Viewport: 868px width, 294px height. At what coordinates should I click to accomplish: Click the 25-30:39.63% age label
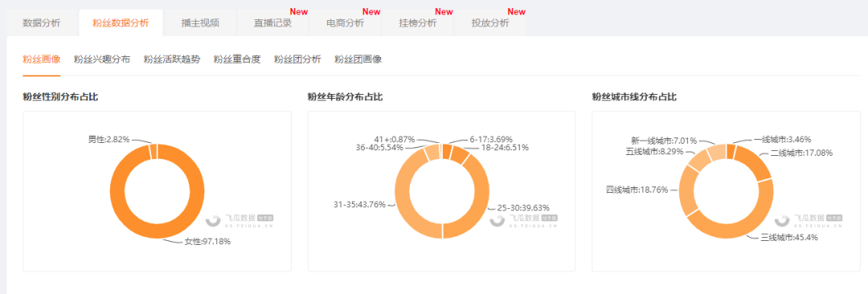click(x=523, y=207)
